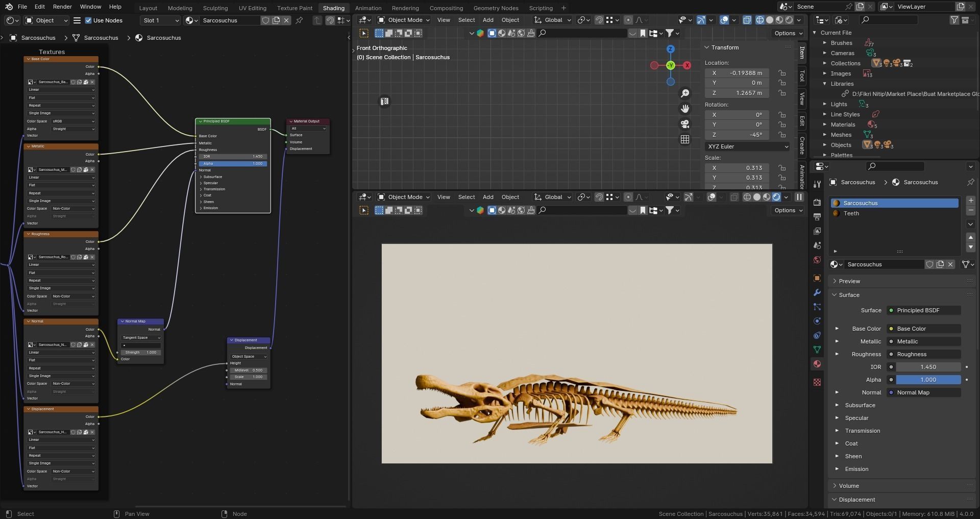Select the Teeth material slot
Image resolution: width=980 pixels, height=519 pixels.
coord(894,213)
